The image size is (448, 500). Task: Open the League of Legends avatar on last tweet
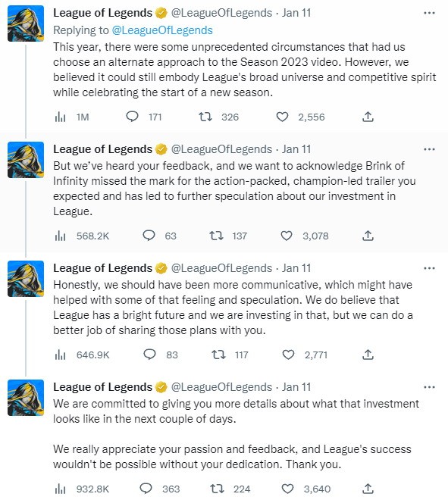point(26,398)
